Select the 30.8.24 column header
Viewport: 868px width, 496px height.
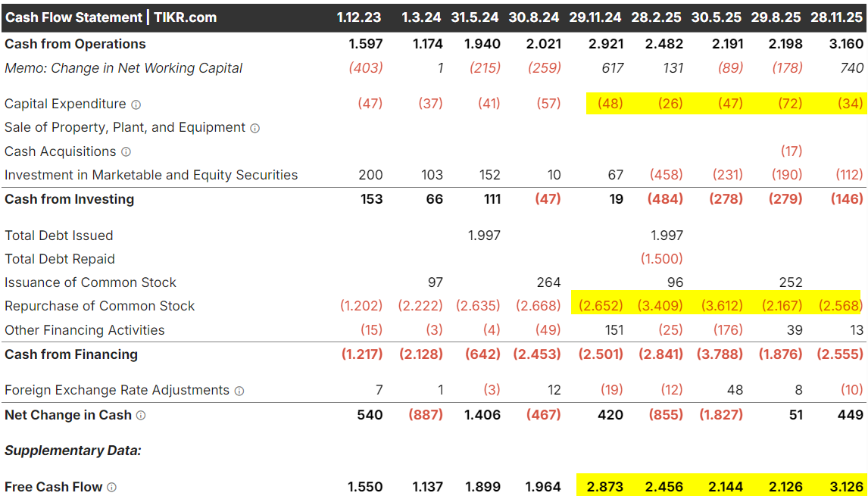535,17
